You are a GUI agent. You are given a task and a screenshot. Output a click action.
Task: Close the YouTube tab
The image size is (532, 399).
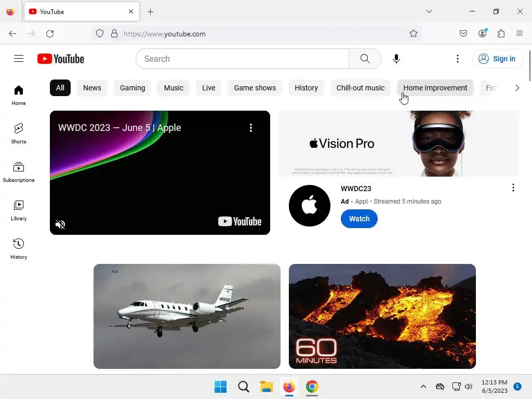pos(131,11)
